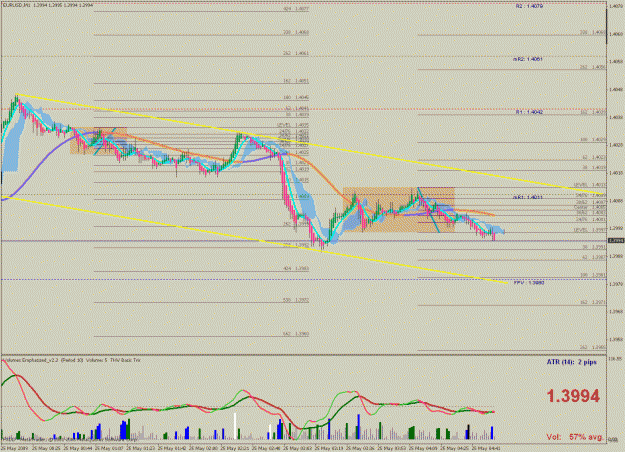The height and width of the screenshot is (452, 625).
Task: Click the Vol: 57% avg. readout
Action: (x=574, y=437)
